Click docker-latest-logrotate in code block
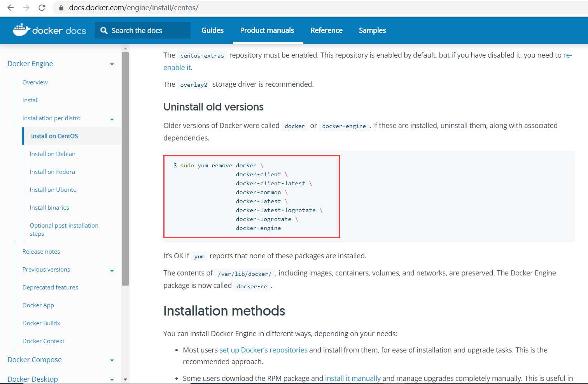Image resolution: width=588 pixels, height=384 pixels. (276, 210)
